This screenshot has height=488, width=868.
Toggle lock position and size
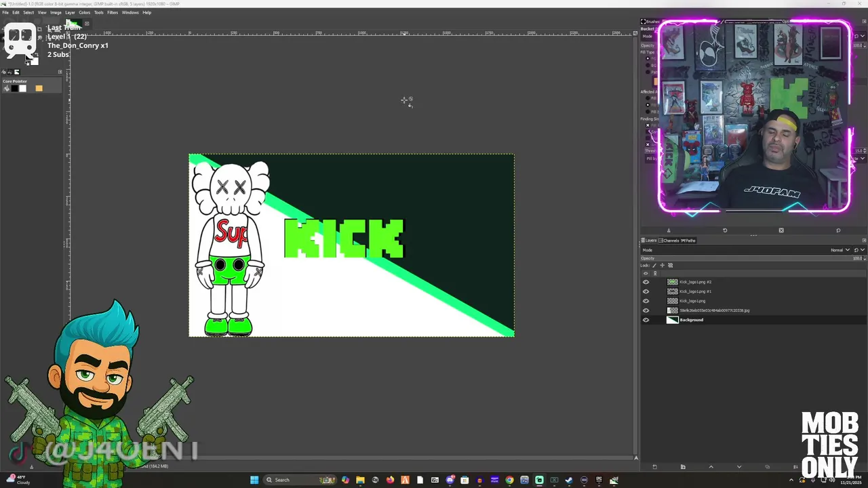pos(663,266)
